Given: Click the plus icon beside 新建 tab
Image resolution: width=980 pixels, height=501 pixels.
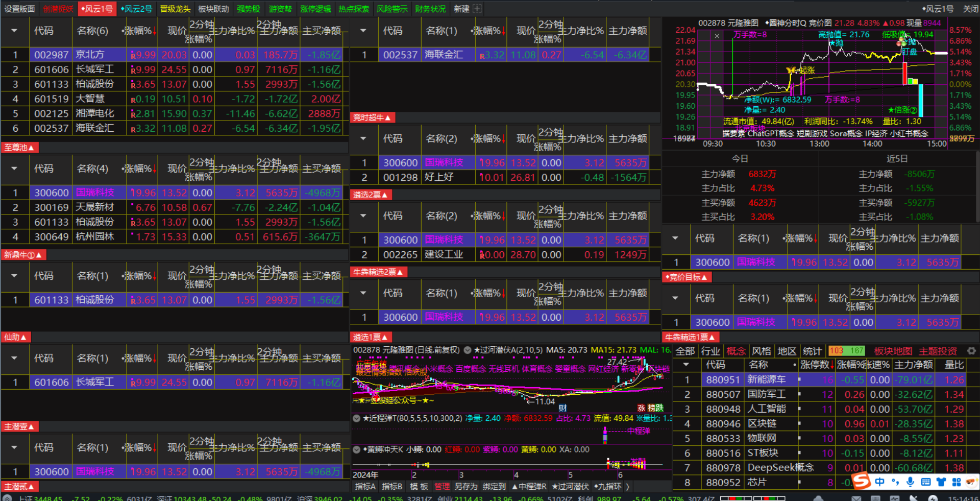Looking at the screenshot, I should coord(477,9).
